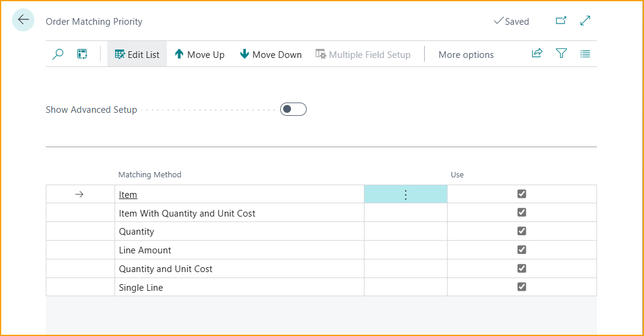The image size is (644, 336).
Task: Expand page with diagonal arrows icon
Action: 585,21
